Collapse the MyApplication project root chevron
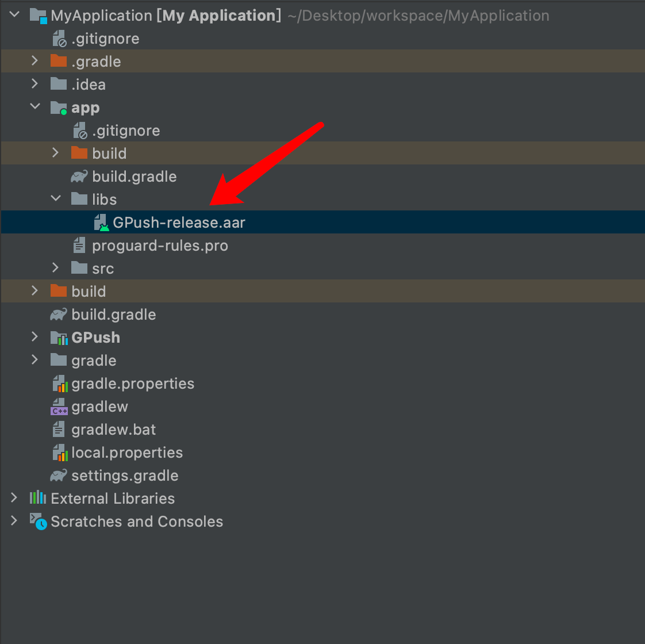645x644 pixels. coord(14,15)
